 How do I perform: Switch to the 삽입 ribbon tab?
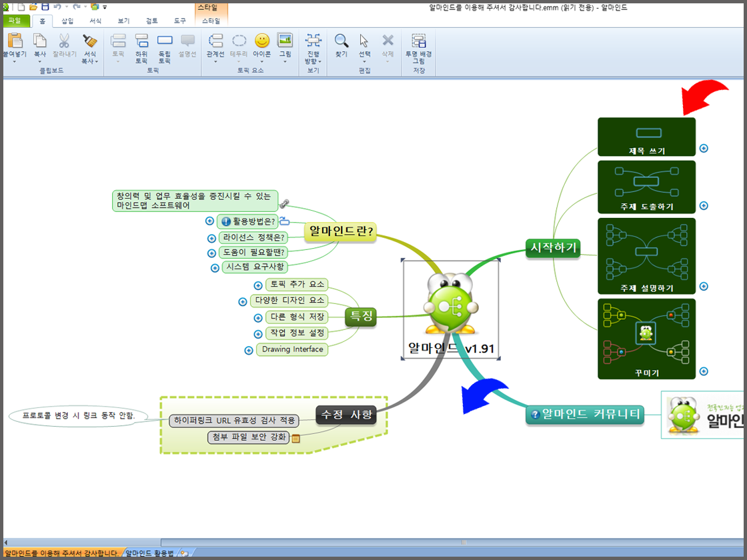[67, 21]
